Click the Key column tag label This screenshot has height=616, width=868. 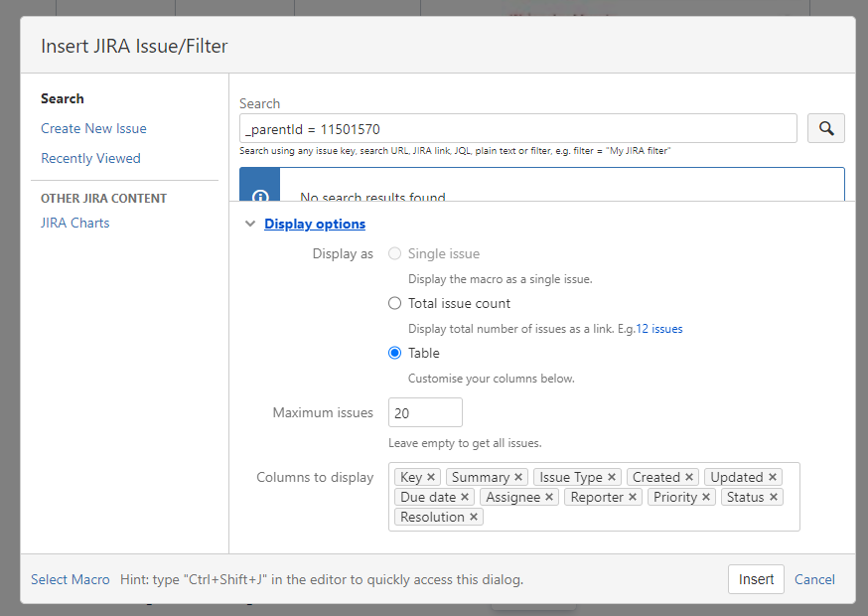point(411,477)
